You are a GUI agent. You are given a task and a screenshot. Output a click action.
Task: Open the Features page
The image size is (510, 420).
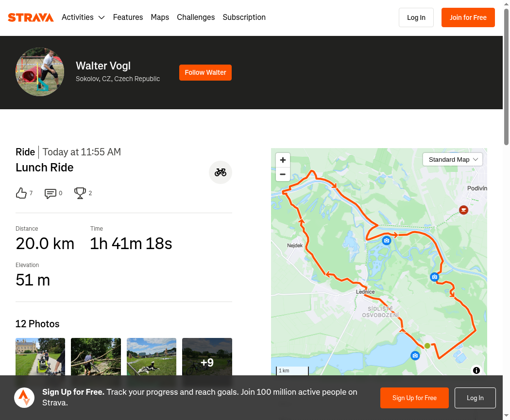(128, 17)
